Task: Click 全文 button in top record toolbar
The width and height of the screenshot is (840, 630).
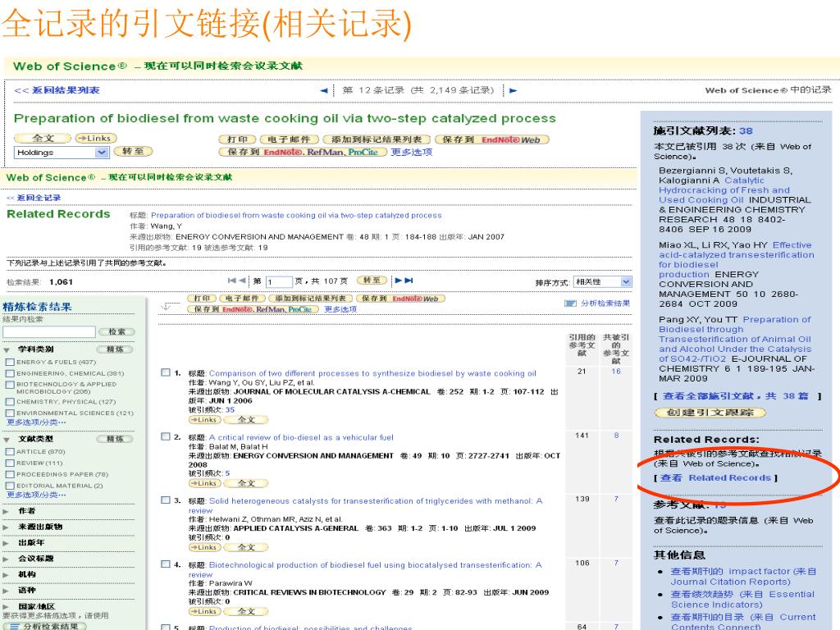Action: (43, 138)
